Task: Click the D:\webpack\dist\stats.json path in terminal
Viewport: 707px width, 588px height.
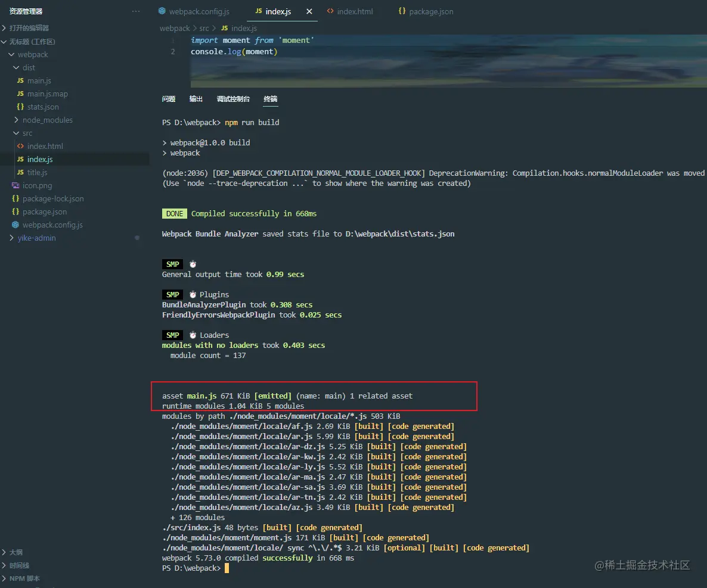Action: 400,234
